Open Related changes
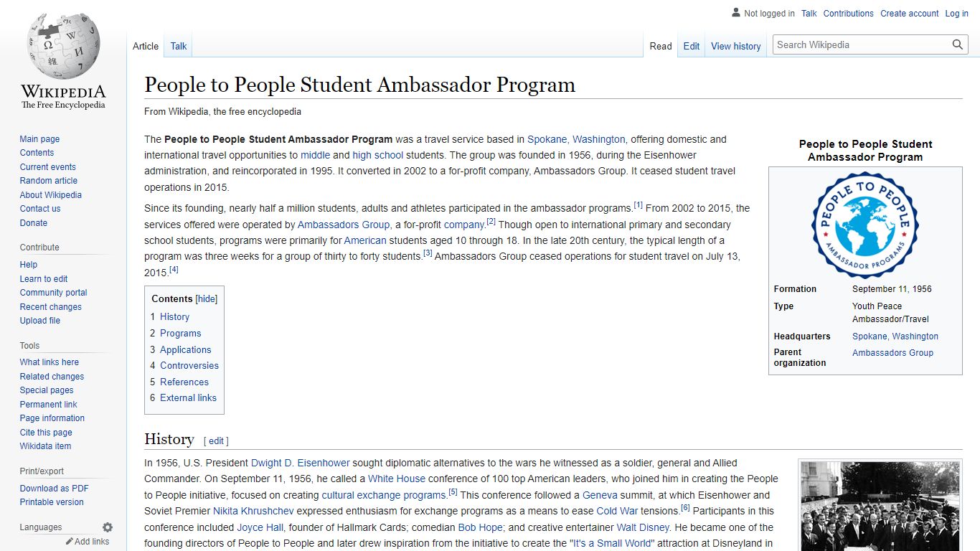 point(52,377)
